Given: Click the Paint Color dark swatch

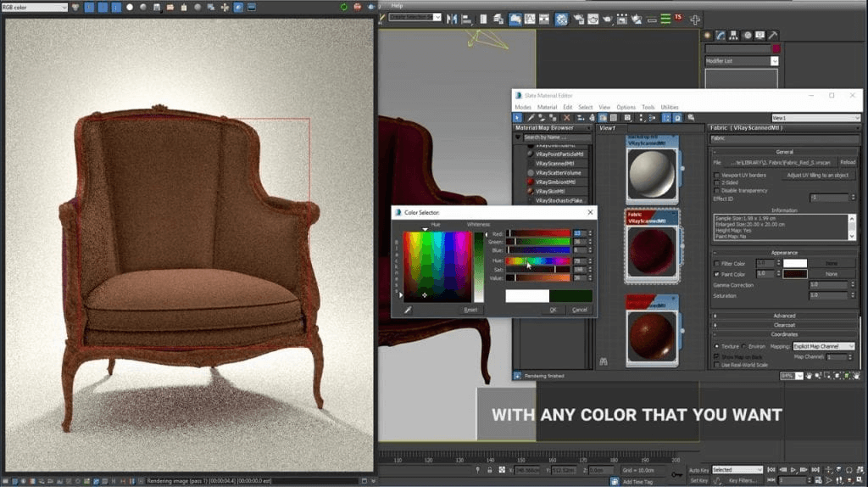Looking at the screenshot, I should (x=795, y=274).
